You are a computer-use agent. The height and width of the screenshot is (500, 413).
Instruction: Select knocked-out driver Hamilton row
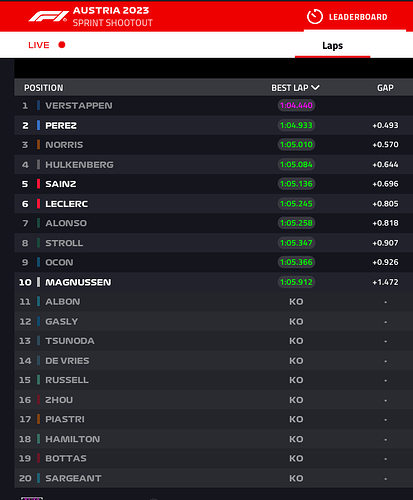point(213,439)
